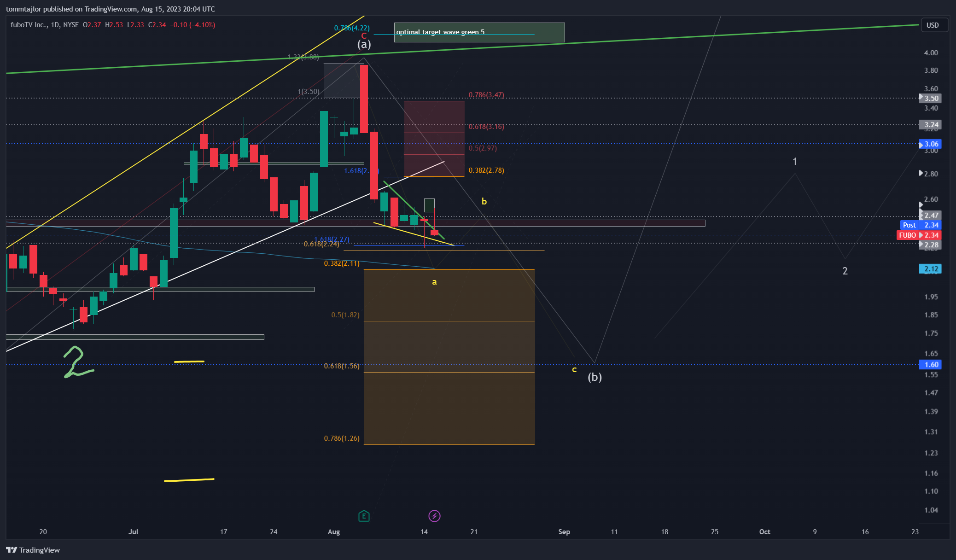This screenshot has width=956, height=560.
Task: Click the 0.382(2.11) Fibonacci label
Action: [x=342, y=263]
